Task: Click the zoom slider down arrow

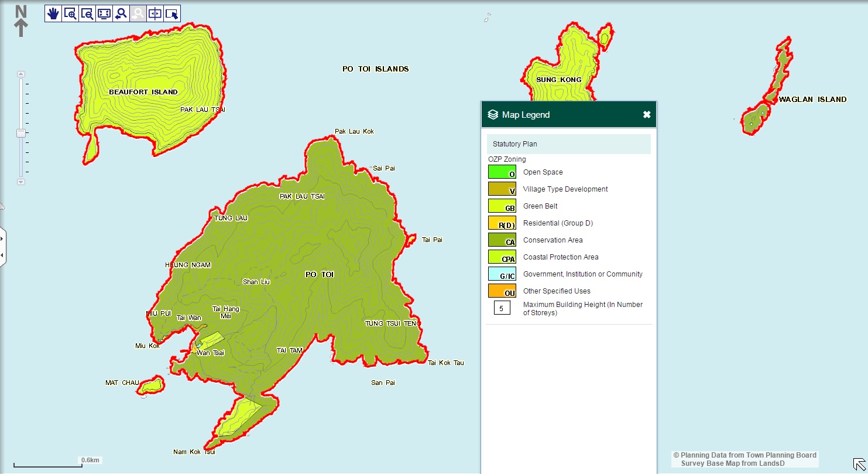Action: click(21, 182)
